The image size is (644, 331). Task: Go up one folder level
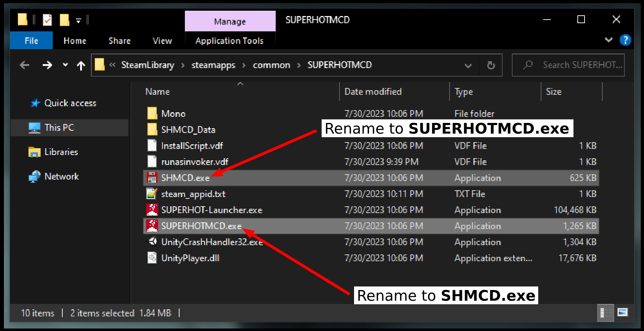(x=81, y=65)
